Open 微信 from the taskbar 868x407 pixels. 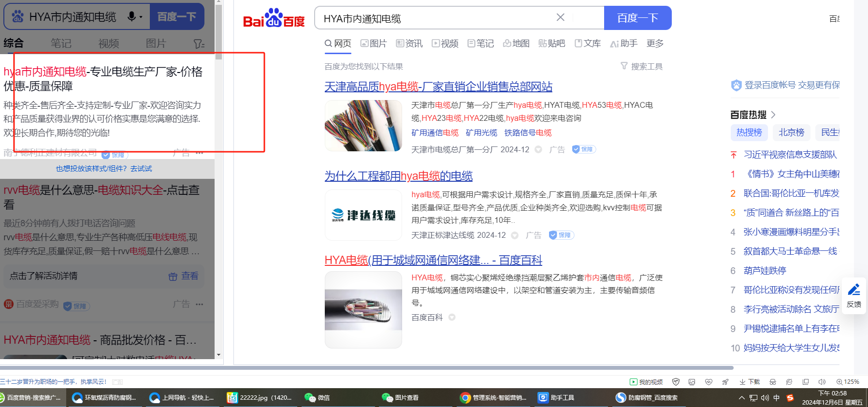317,398
